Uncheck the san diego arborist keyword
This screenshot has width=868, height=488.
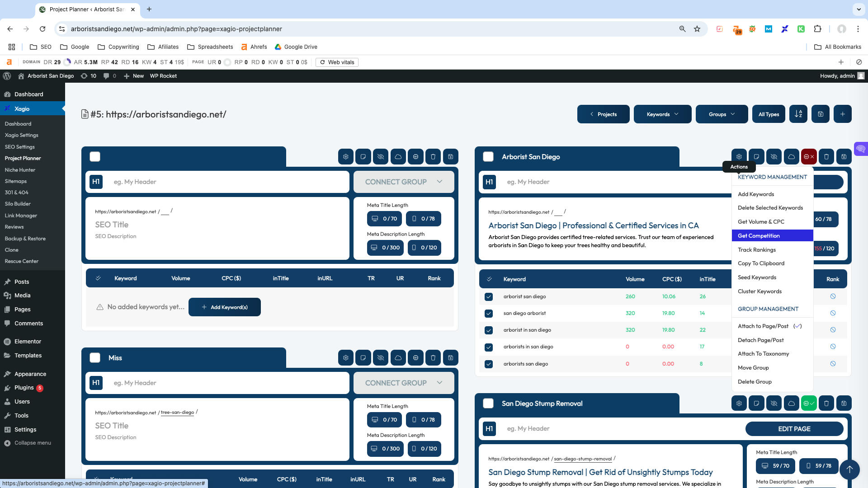click(x=489, y=314)
